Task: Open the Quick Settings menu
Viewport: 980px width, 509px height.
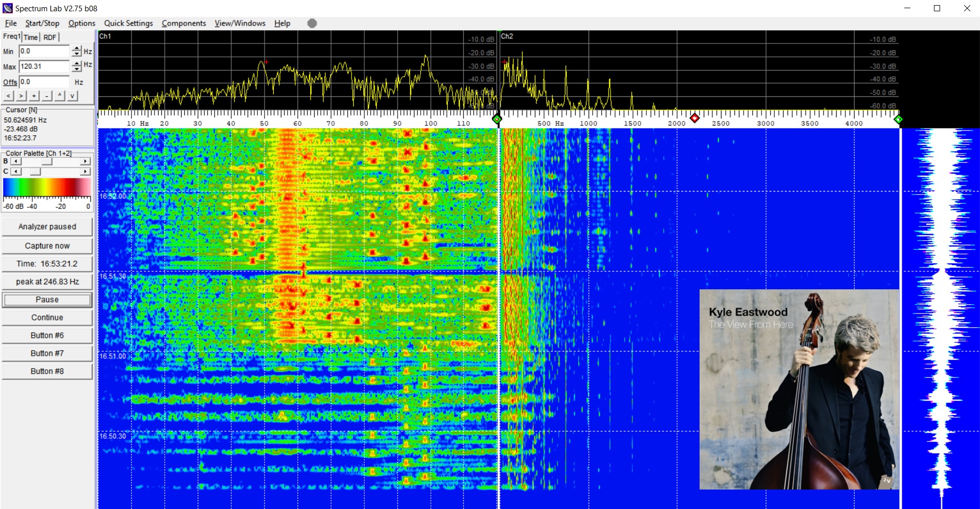Action: point(128,23)
